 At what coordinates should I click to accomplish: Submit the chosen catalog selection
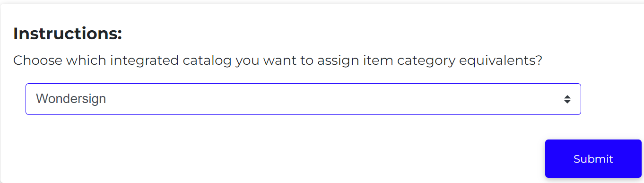[593, 159]
